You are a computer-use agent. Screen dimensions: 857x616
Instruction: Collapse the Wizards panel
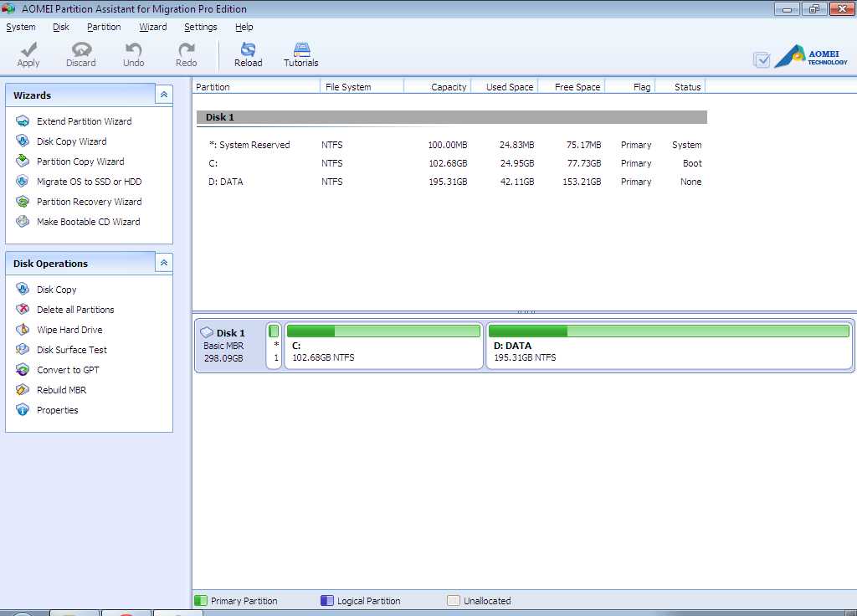163,95
